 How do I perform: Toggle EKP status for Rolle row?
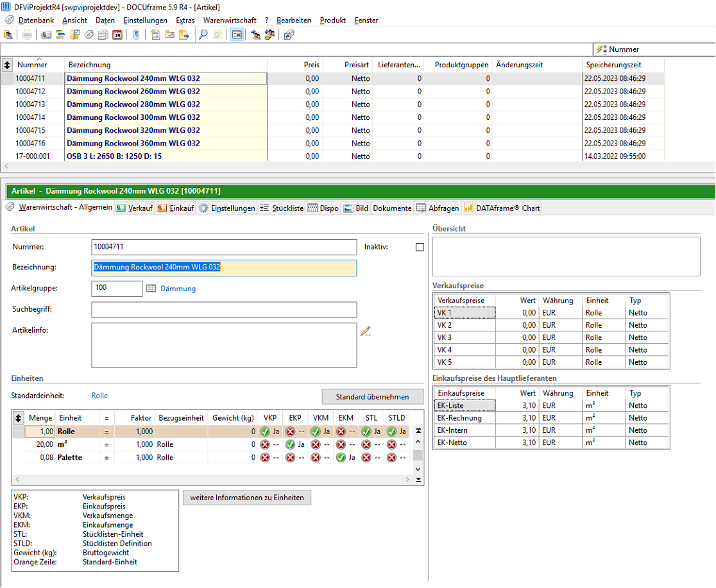(290, 432)
